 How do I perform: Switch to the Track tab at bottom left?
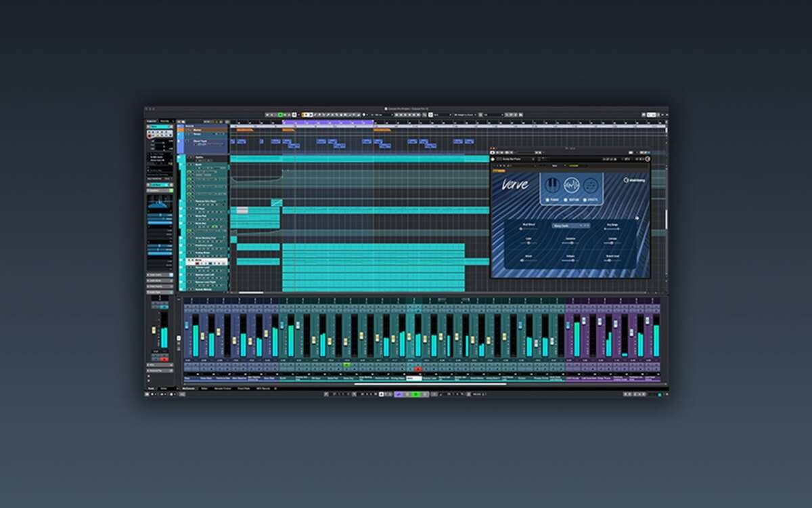click(152, 388)
